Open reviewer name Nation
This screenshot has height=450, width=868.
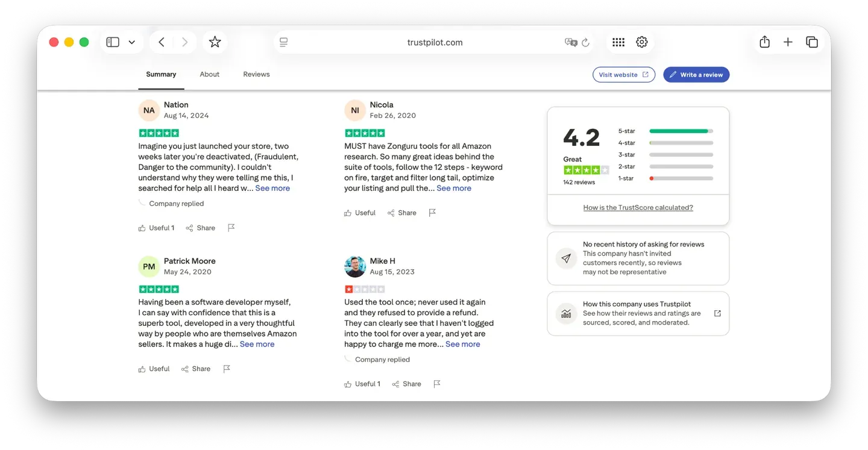coord(176,105)
